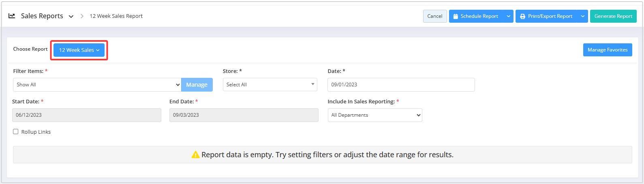Click the Generate Report button
The width and height of the screenshot is (644, 184).
[613, 16]
